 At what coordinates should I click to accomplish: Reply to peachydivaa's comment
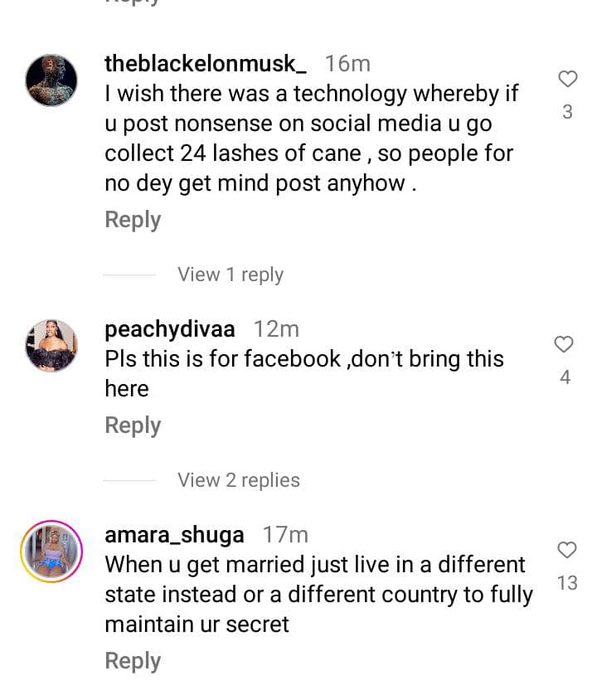click(x=133, y=425)
